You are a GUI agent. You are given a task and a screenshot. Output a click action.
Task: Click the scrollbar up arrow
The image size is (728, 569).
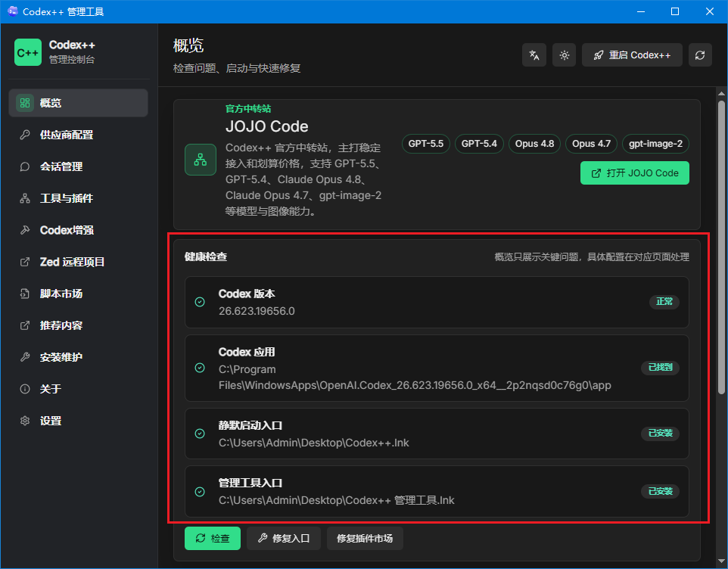[x=721, y=93]
